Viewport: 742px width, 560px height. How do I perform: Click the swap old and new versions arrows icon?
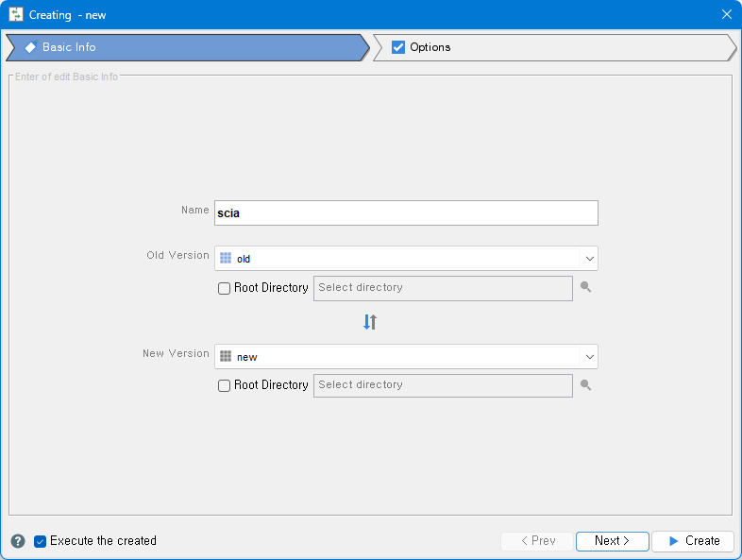[370, 322]
